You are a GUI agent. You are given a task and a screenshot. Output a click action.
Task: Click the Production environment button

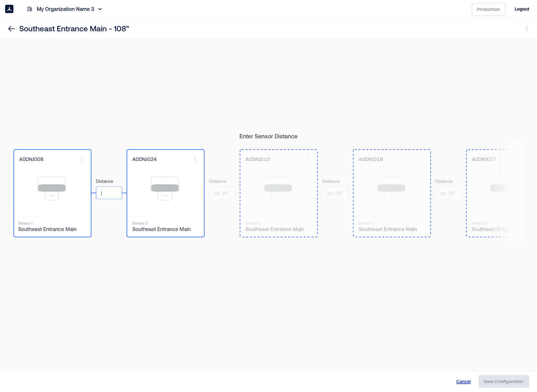[x=488, y=9]
